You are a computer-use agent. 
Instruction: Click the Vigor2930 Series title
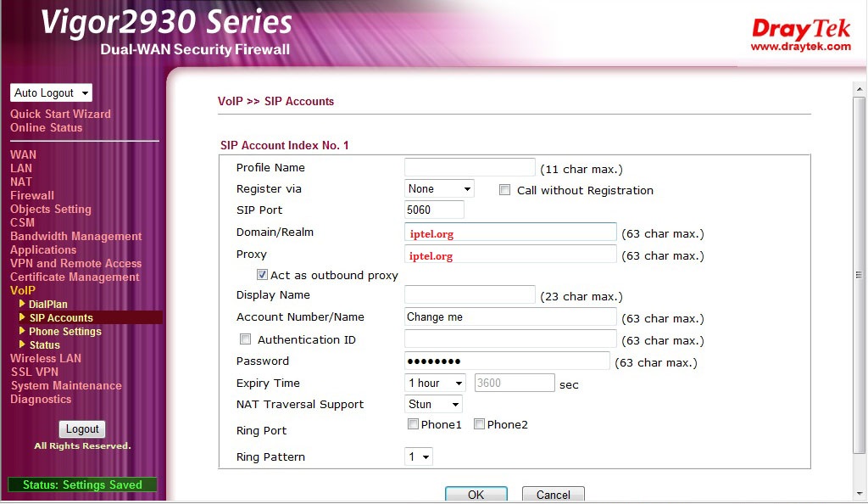[x=166, y=23]
